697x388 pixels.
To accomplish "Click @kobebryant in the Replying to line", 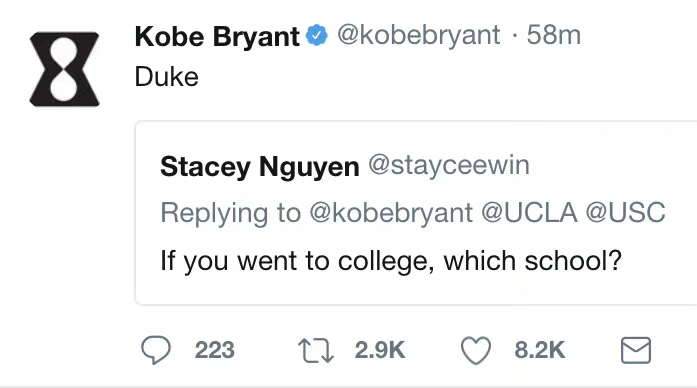I will (391, 213).
